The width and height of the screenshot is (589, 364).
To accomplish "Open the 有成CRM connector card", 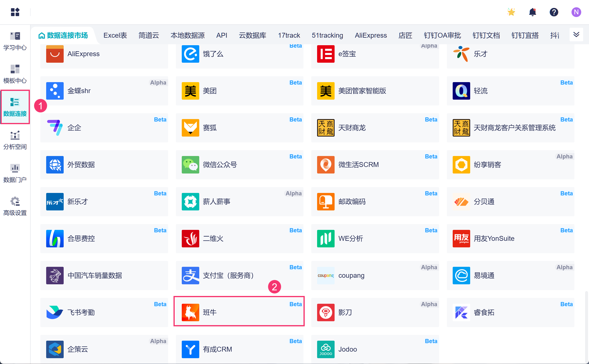I will 240,349.
